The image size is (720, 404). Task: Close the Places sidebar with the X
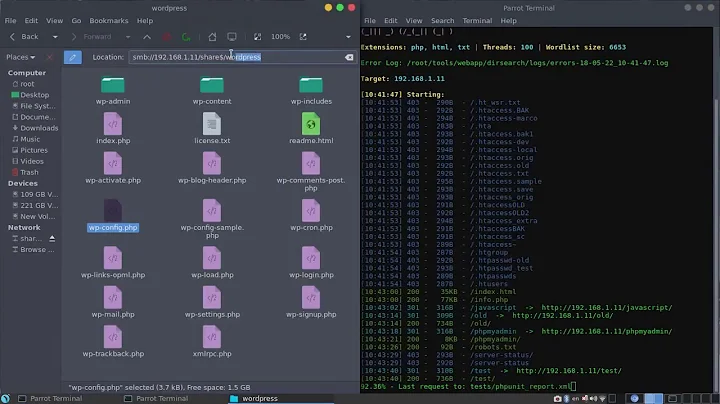50,57
